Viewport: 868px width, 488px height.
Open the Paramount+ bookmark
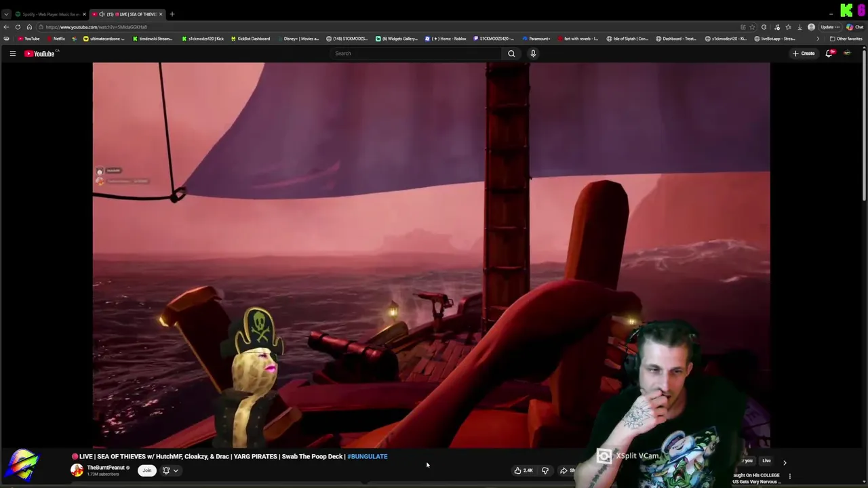coord(536,39)
